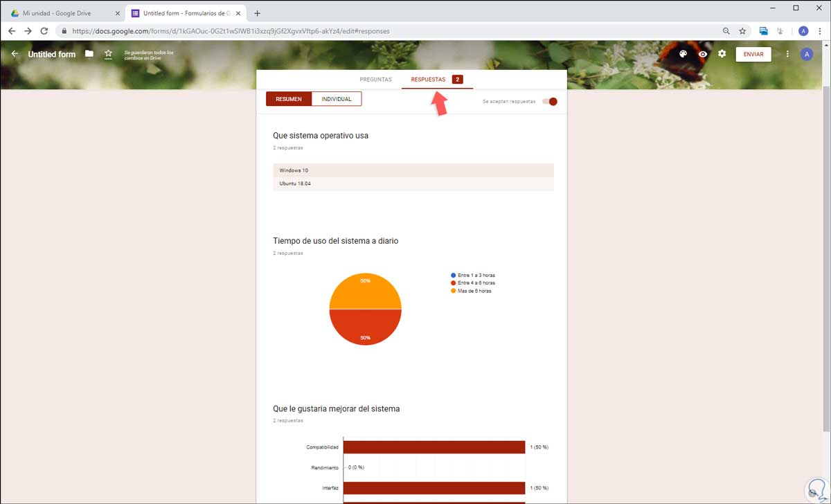Image resolution: width=831 pixels, height=504 pixels.
Task: Select Entre 1 a 3 horas legend
Action: [473, 276]
